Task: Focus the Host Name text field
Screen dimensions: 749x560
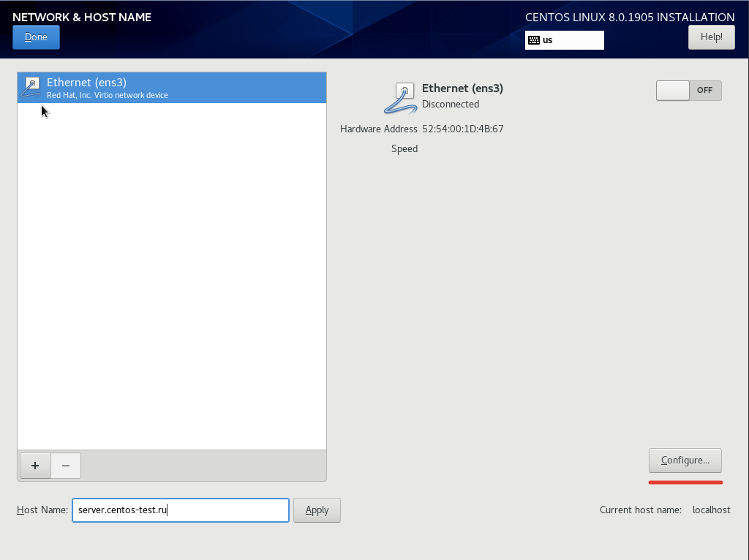Action: coord(180,510)
